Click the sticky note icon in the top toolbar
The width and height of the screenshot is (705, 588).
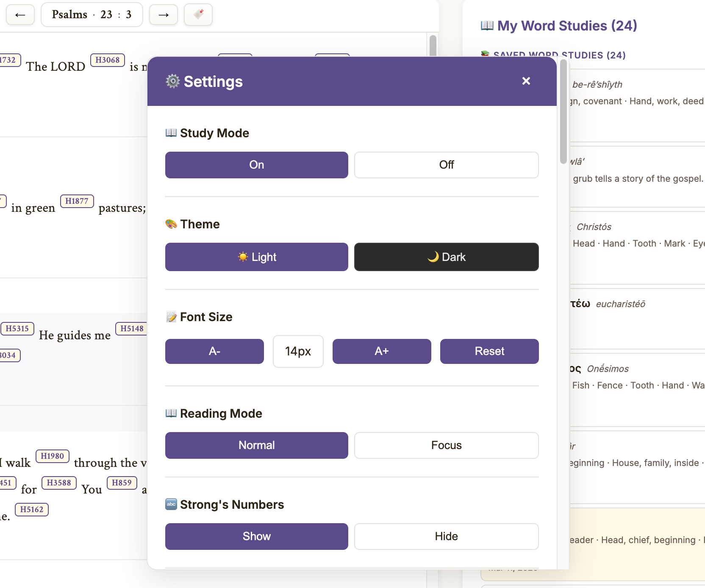click(x=198, y=14)
